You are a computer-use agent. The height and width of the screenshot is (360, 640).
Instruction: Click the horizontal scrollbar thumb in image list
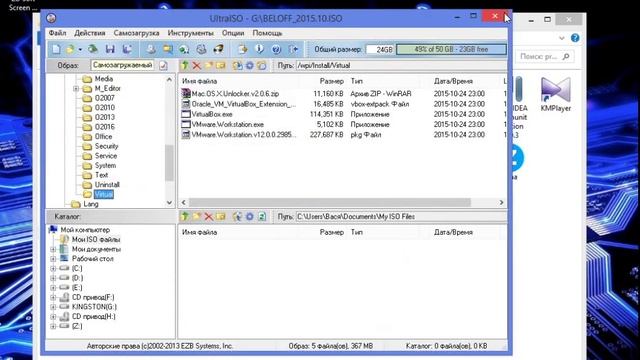click(330, 202)
